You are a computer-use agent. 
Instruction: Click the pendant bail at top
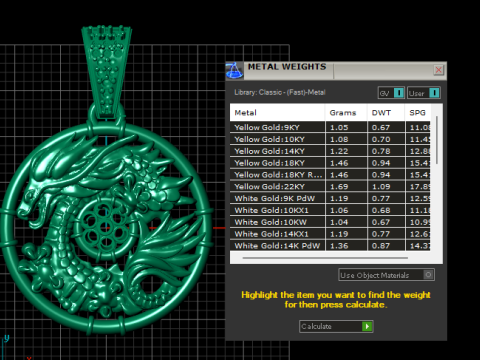tap(107, 72)
